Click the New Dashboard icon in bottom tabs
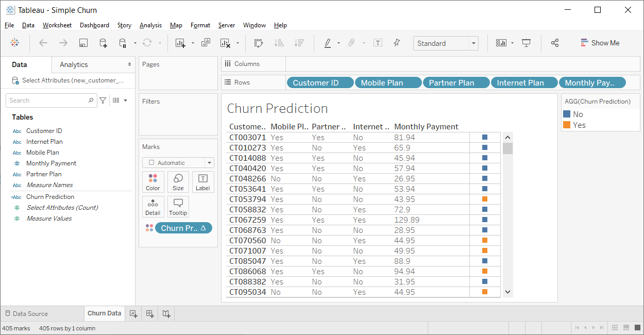 (150, 313)
